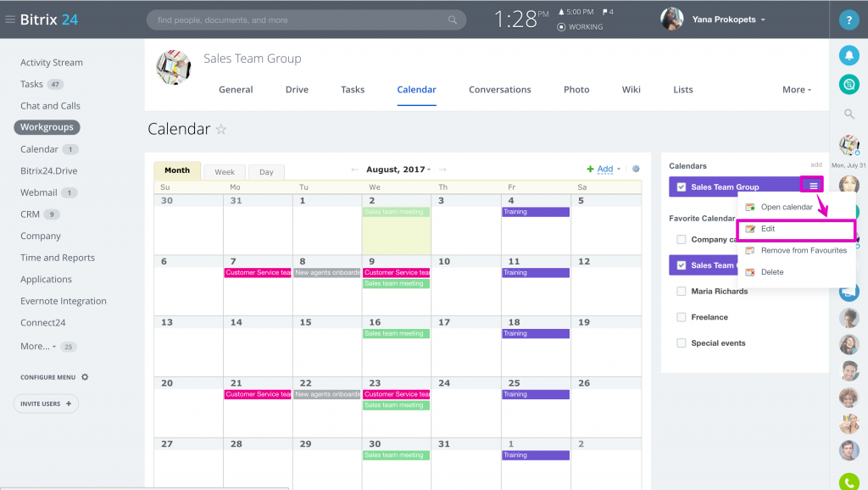Open the Wiki tab
Screen dimensions: 868x490
coord(631,90)
